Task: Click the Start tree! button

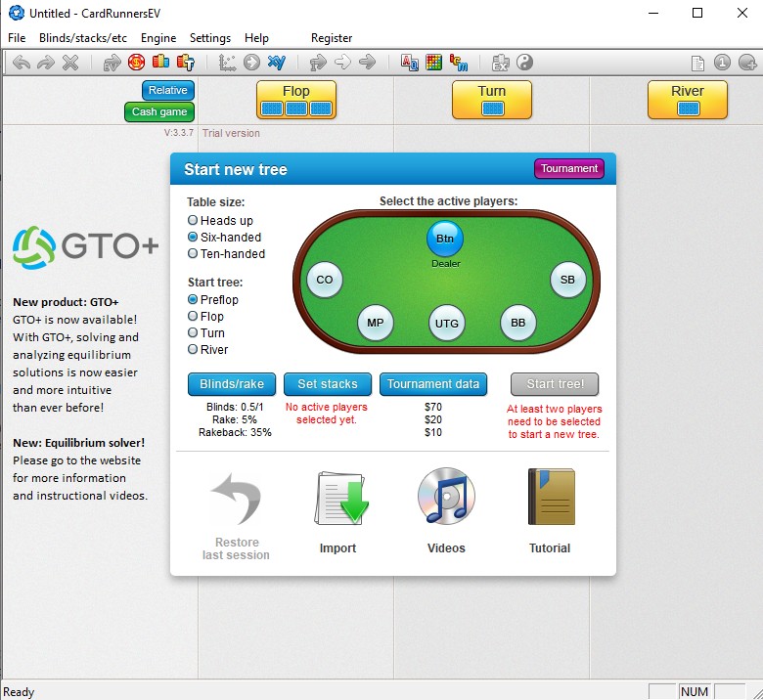Action: [x=555, y=384]
